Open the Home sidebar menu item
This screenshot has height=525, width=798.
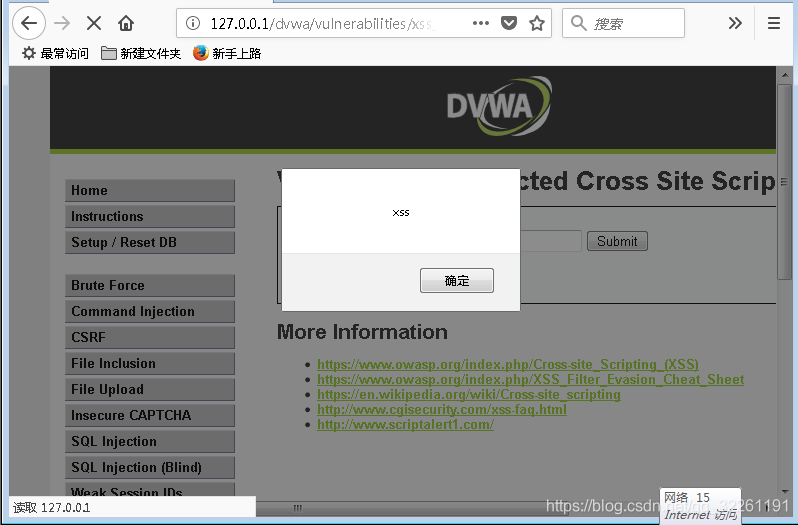coord(150,190)
